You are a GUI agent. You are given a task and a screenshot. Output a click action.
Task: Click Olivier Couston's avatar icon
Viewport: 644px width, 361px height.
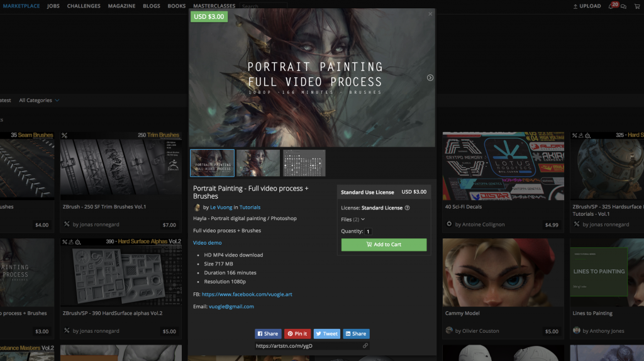pyautogui.click(x=449, y=331)
